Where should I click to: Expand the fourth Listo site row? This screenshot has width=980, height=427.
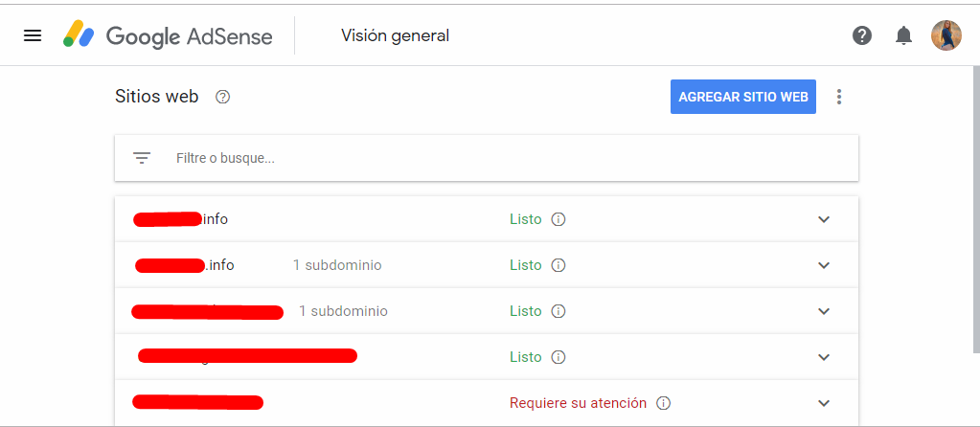tap(824, 357)
